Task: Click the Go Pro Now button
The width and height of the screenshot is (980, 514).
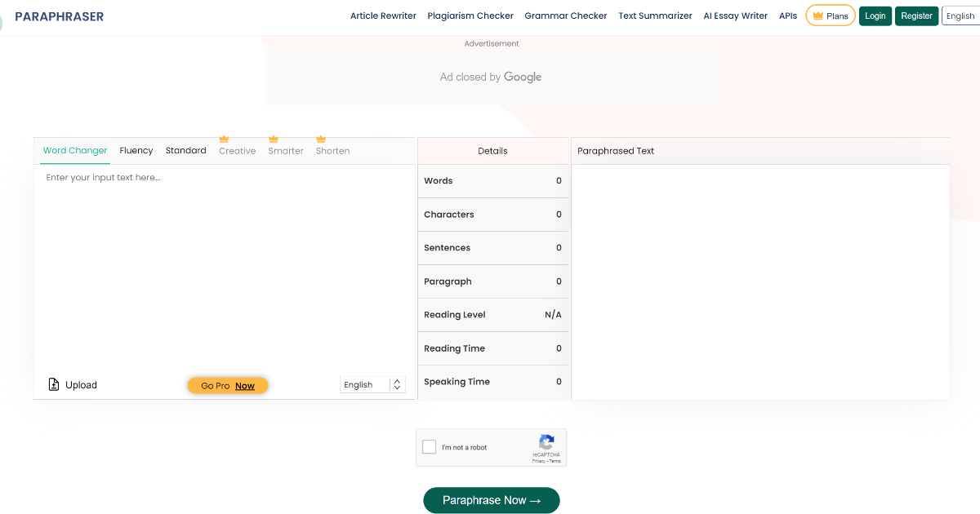Action: coord(227,384)
